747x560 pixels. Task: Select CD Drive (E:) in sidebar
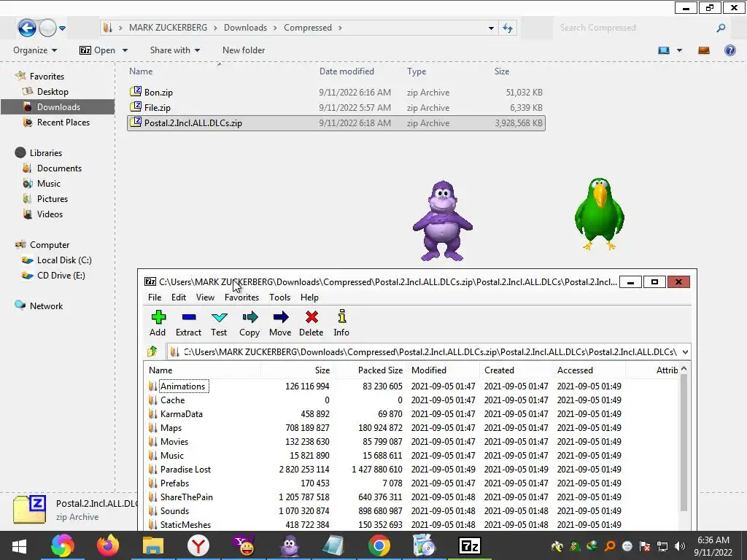tap(61, 275)
